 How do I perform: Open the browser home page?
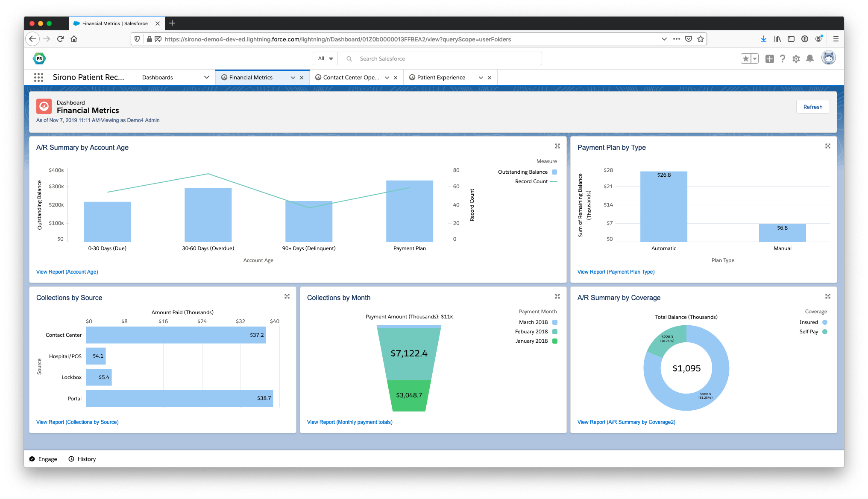click(74, 39)
